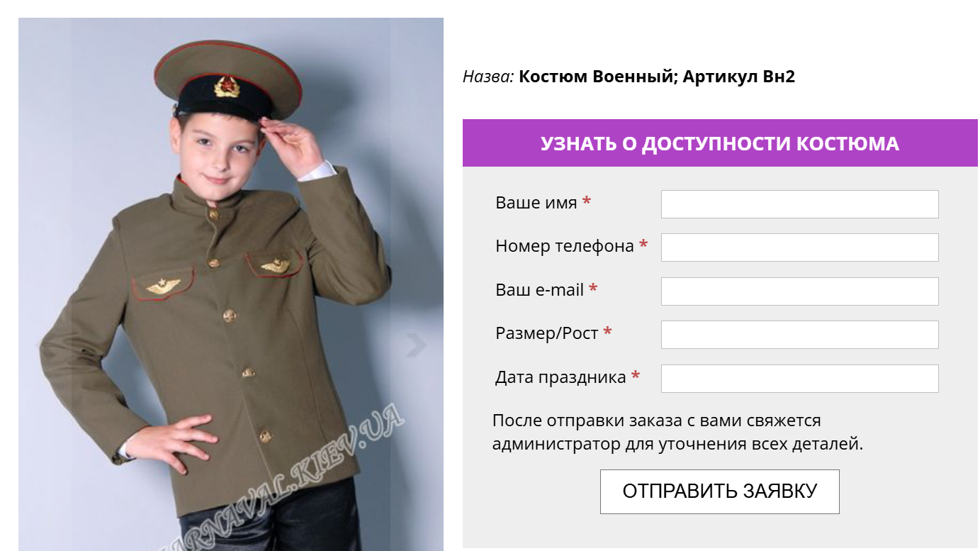Submit the form with ОТПРАВИТЬ ЗАЯВКУ

point(719,491)
